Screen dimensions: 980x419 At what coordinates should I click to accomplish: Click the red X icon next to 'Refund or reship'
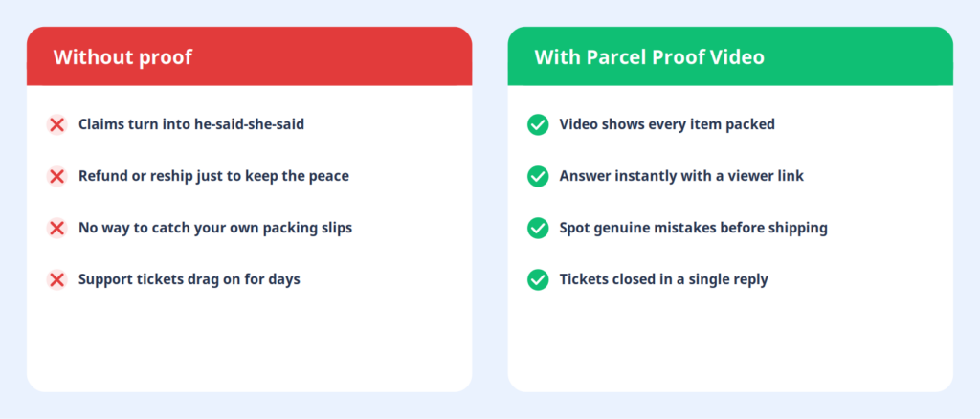(x=56, y=177)
